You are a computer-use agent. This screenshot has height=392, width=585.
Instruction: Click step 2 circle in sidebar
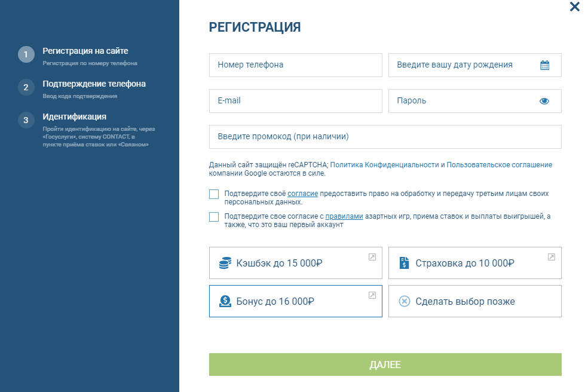point(26,87)
